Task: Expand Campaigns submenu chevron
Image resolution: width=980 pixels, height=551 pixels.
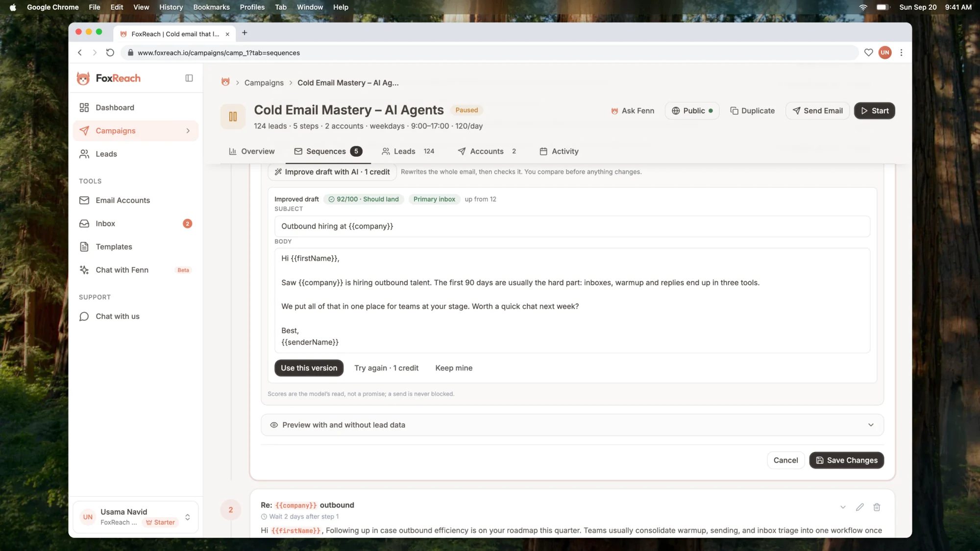Action: pos(188,131)
